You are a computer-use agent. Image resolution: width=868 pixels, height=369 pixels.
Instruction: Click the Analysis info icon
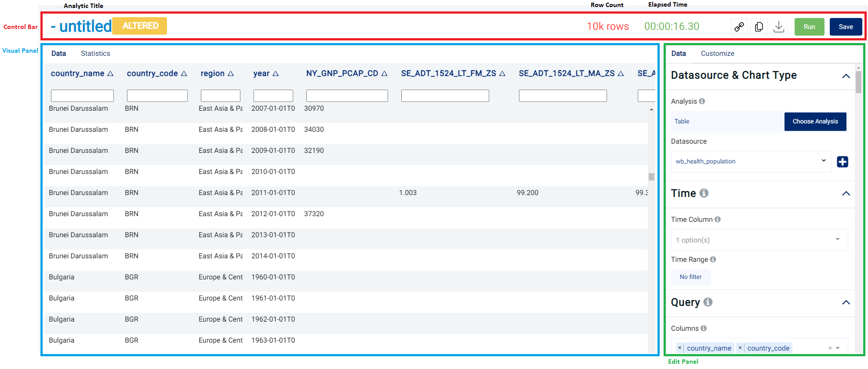click(x=702, y=101)
